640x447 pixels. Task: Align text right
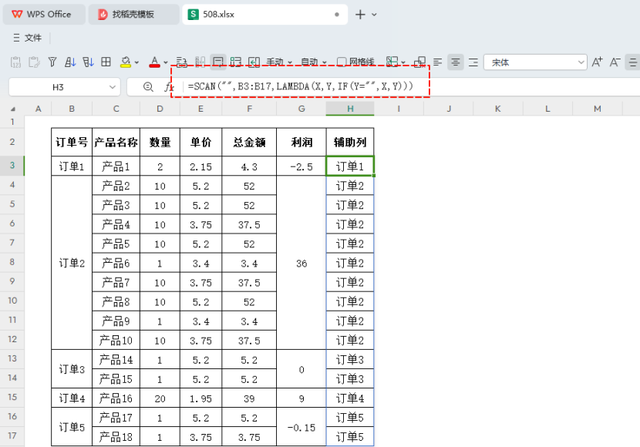(473, 62)
